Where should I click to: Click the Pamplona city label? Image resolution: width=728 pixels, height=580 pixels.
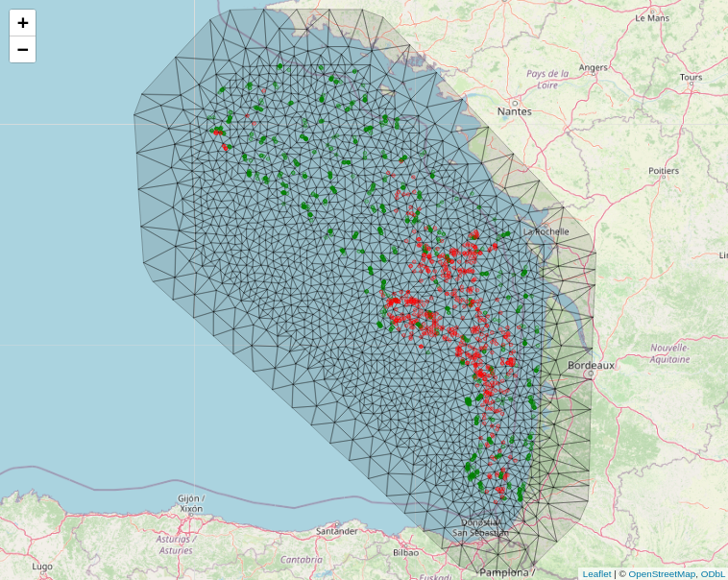pyautogui.click(x=506, y=572)
